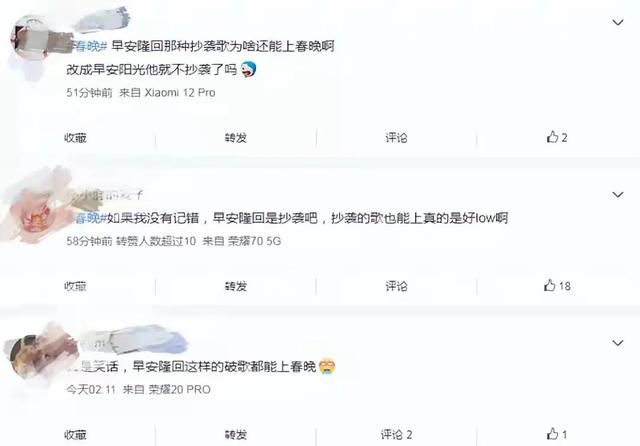Open 评论 on the first post
640x446 pixels.
tap(396, 138)
